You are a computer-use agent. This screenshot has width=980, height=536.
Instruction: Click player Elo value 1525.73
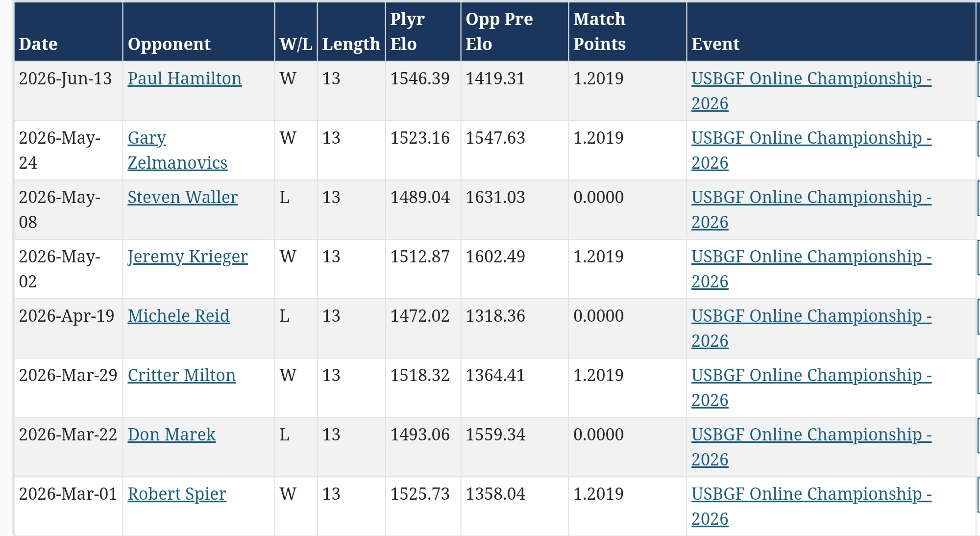pos(420,494)
